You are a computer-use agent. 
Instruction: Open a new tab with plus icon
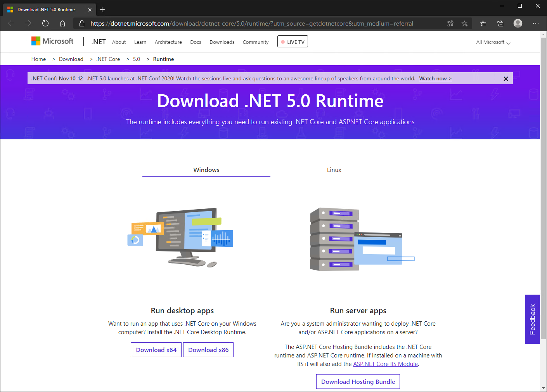tap(102, 10)
